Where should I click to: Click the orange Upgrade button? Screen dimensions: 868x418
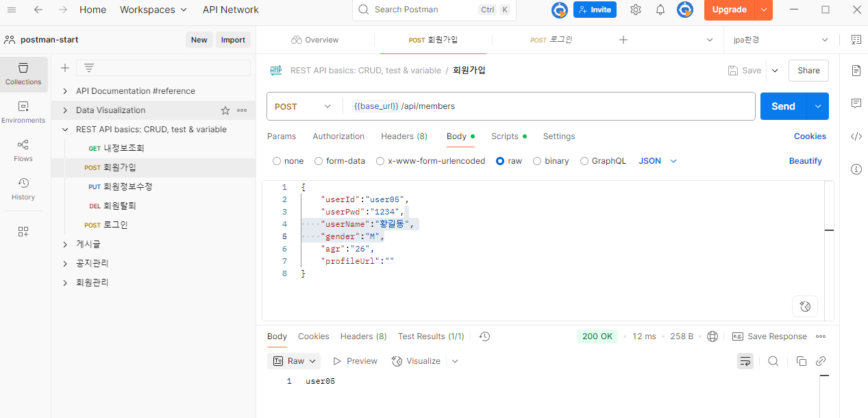click(x=729, y=10)
